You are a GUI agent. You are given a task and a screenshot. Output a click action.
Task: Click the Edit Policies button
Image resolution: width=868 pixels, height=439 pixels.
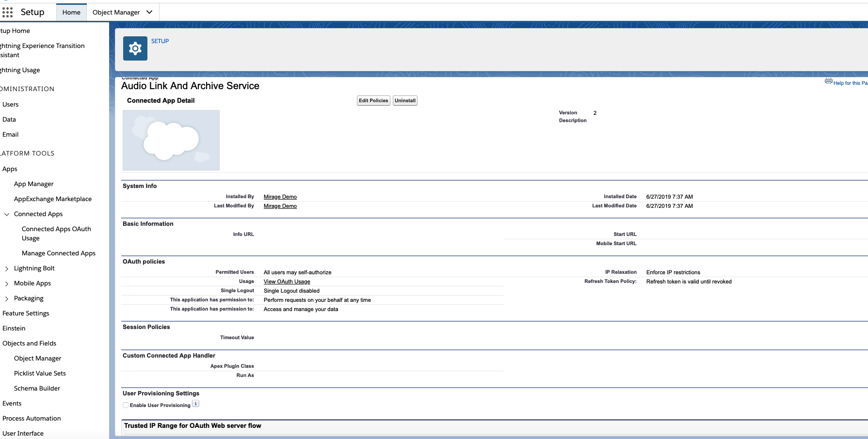click(x=373, y=101)
